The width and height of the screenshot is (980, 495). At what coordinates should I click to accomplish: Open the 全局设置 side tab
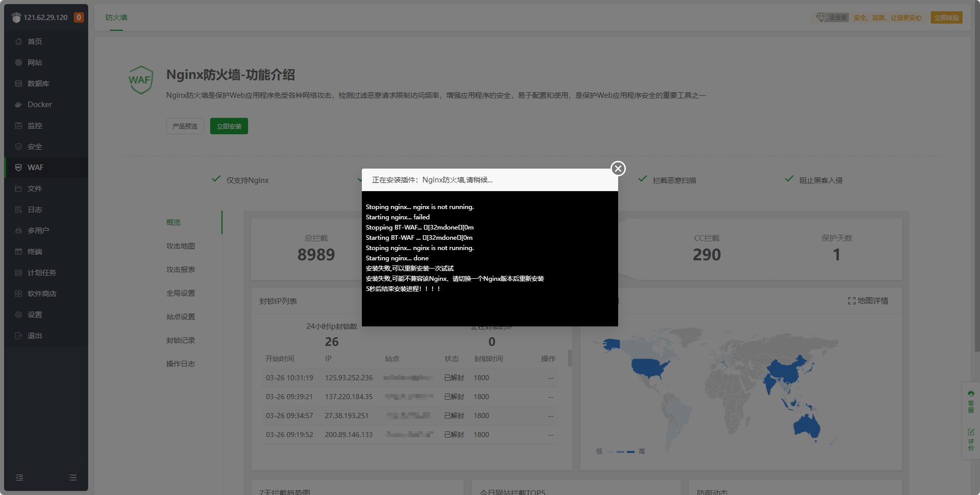(x=180, y=293)
